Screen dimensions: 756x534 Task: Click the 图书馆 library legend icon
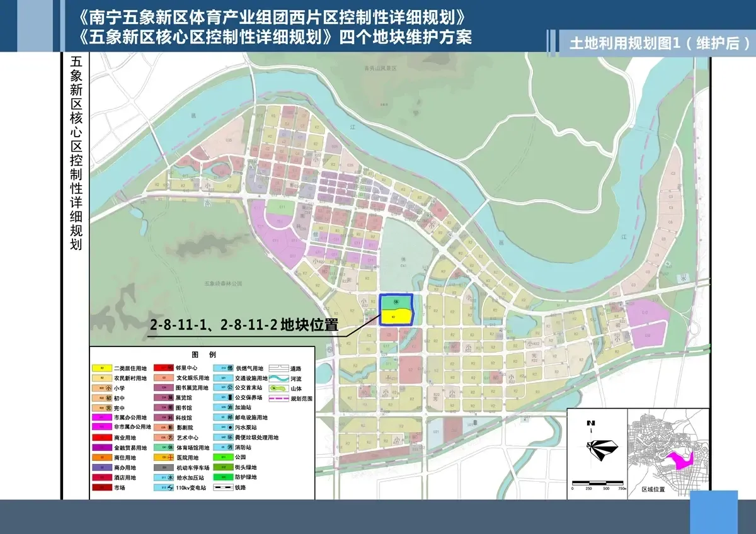pos(170,408)
